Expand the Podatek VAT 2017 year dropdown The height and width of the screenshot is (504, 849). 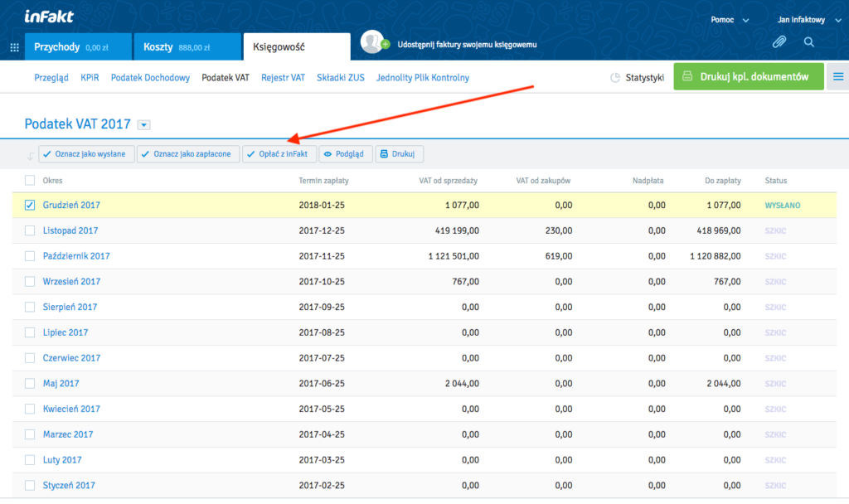(x=144, y=125)
